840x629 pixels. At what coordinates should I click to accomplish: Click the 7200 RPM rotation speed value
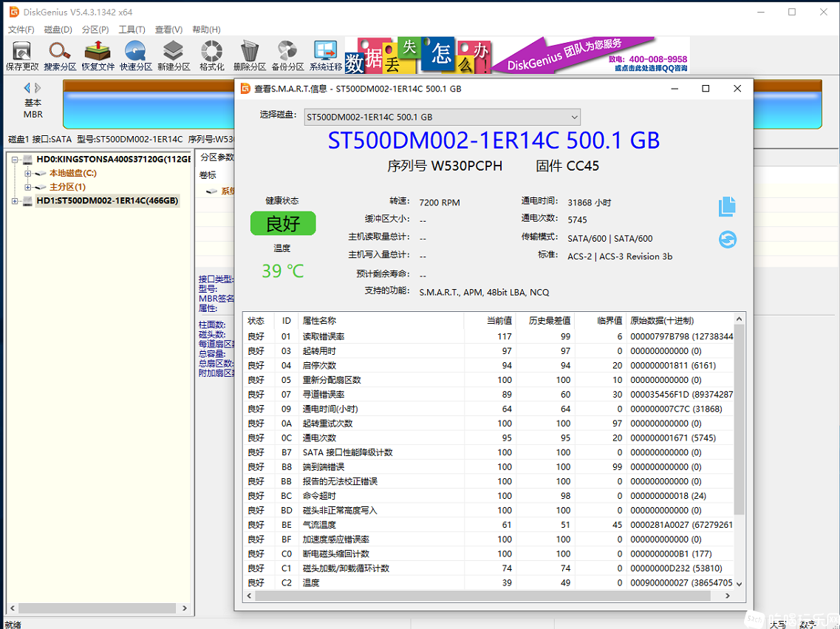click(x=440, y=203)
